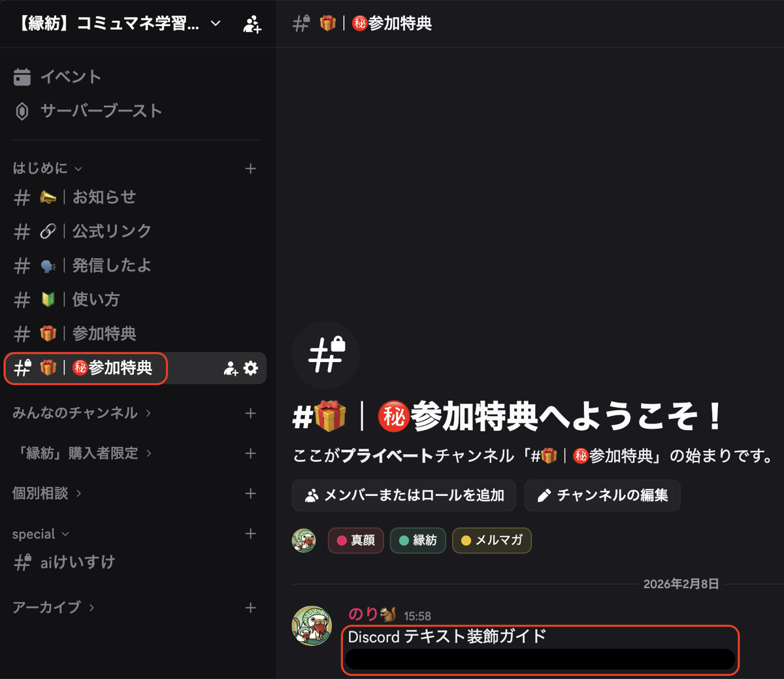Click the channel title in header bar

click(376, 24)
